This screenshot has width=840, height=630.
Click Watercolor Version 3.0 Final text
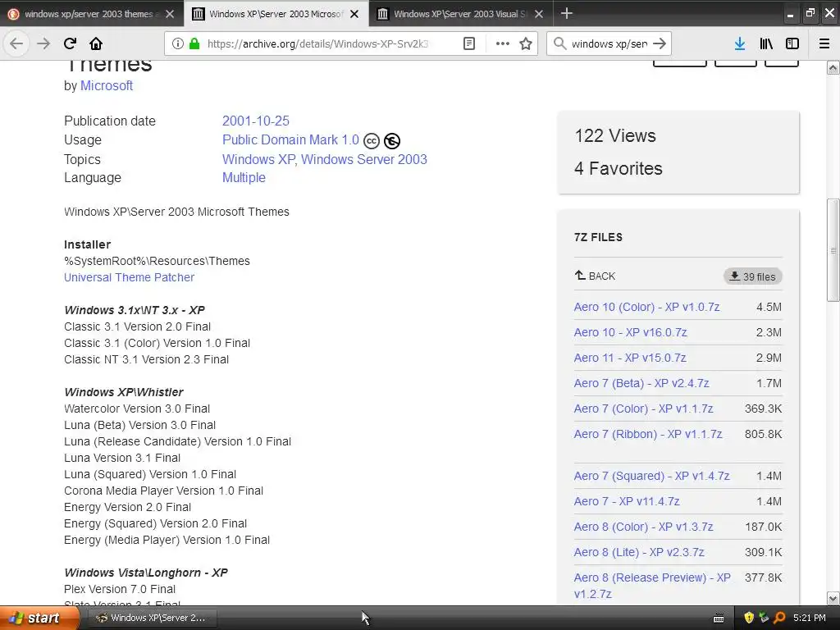click(x=137, y=409)
